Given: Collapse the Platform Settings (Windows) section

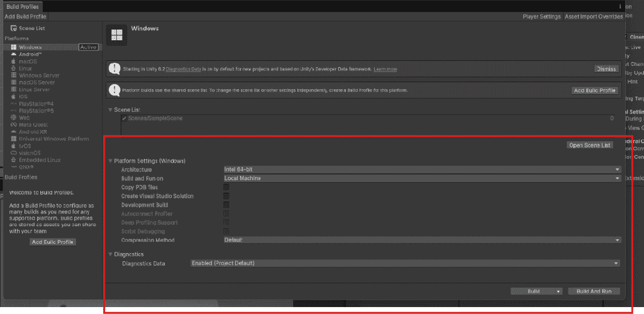Looking at the screenshot, I should tap(110, 161).
